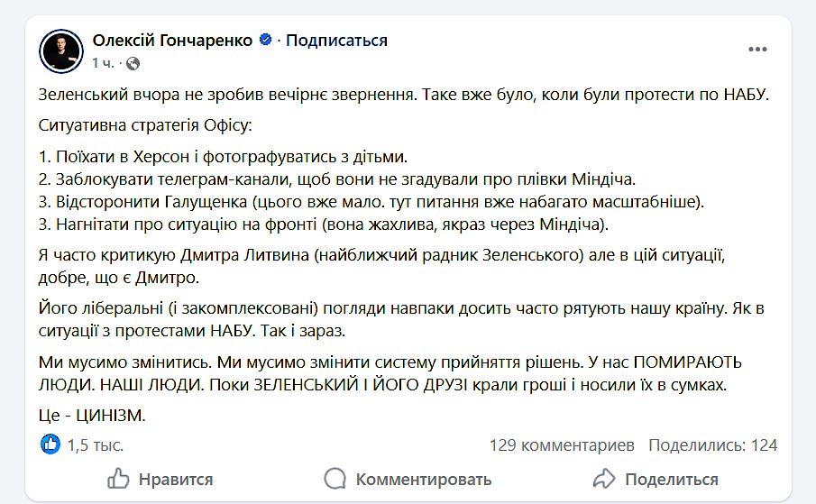Show who reacted via the 1,5 тыс. count
This screenshot has height=504, width=816.
tap(95, 444)
